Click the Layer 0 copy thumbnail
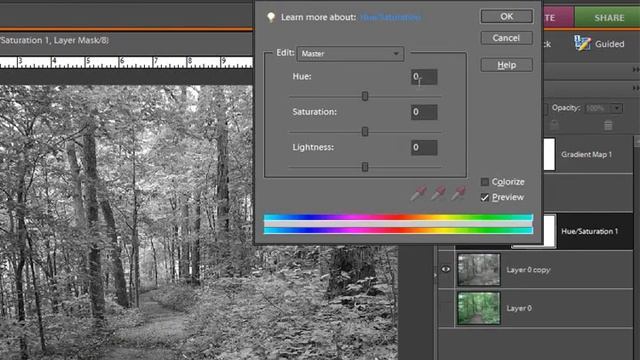The height and width of the screenshot is (360, 640). tap(478, 269)
